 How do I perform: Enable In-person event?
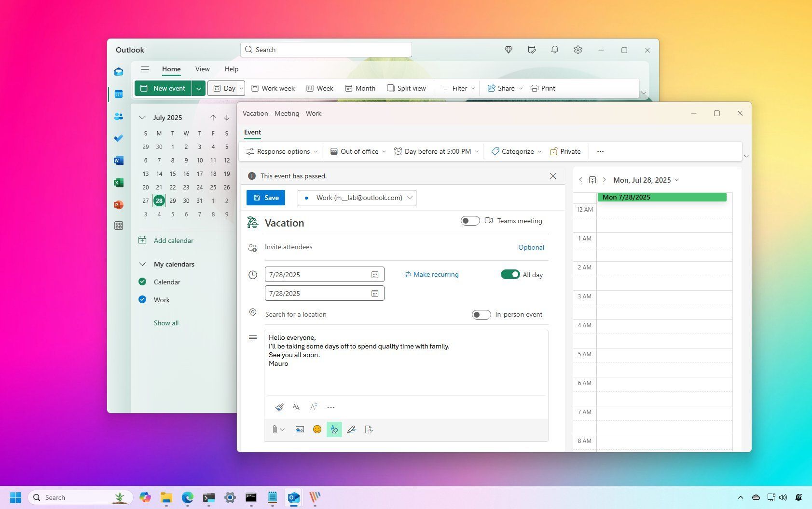(481, 314)
